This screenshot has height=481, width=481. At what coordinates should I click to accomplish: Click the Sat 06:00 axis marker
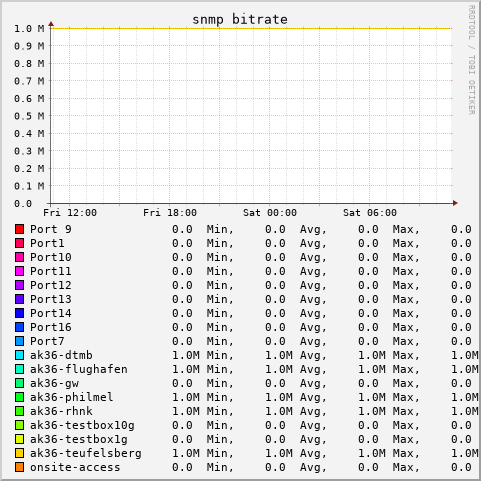click(x=370, y=213)
